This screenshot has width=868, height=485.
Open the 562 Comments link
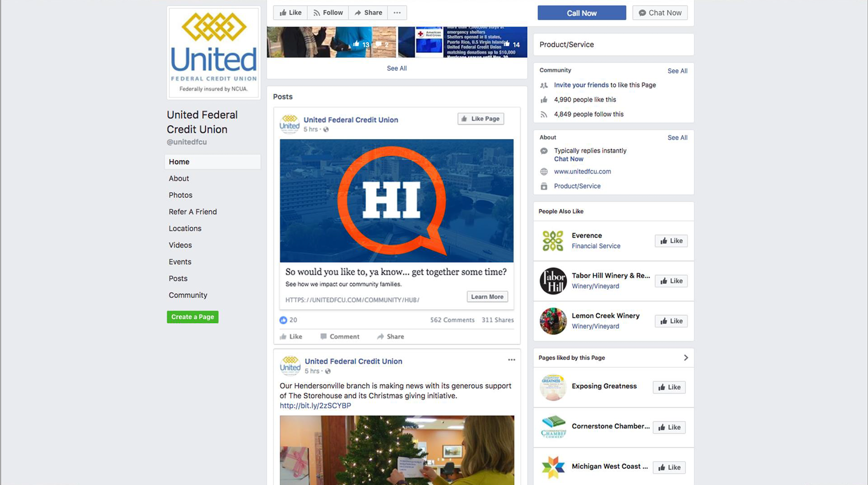coord(452,320)
